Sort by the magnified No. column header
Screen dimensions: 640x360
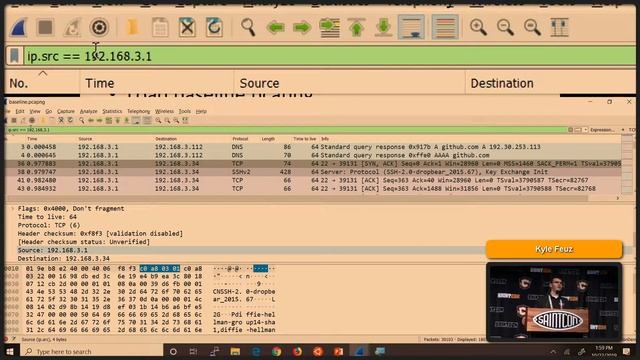pos(42,83)
